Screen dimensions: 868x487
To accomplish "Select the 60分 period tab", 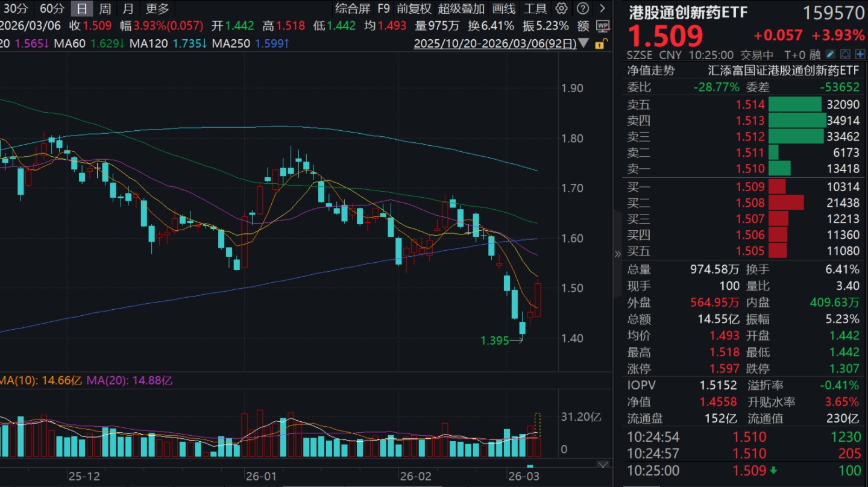I will click(51, 8).
